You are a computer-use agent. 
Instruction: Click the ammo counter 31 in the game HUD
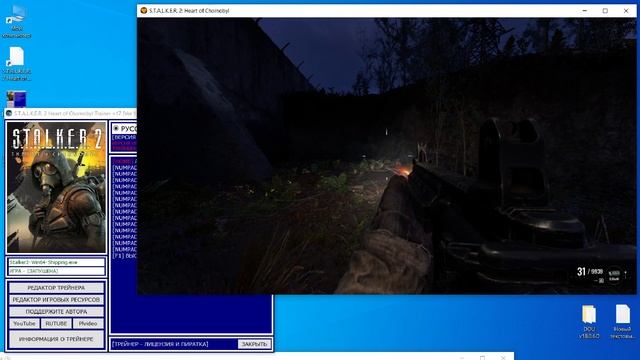(x=581, y=272)
